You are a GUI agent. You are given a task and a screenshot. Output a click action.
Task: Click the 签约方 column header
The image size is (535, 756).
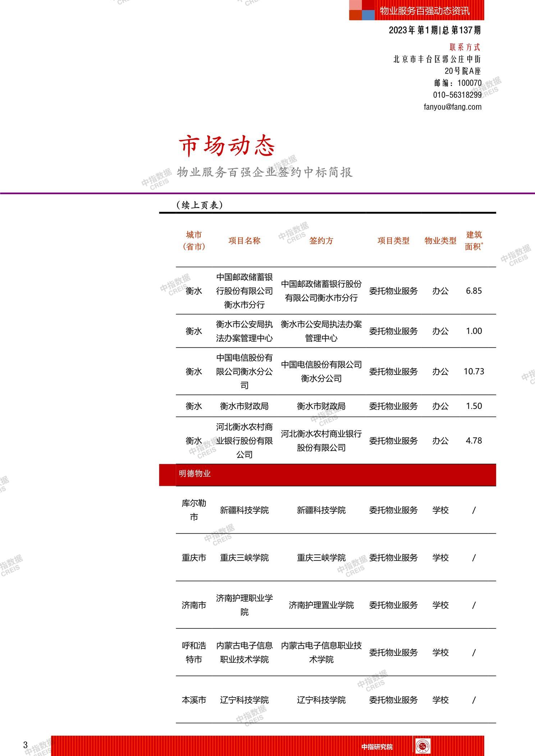click(x=321, y=241)
